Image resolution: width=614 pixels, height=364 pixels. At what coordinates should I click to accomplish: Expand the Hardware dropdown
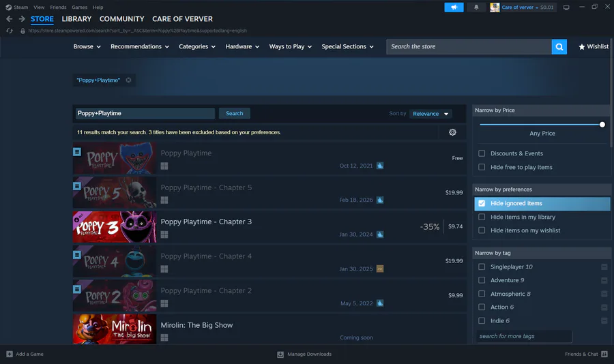pyautogui.click(x=242, y=46)
